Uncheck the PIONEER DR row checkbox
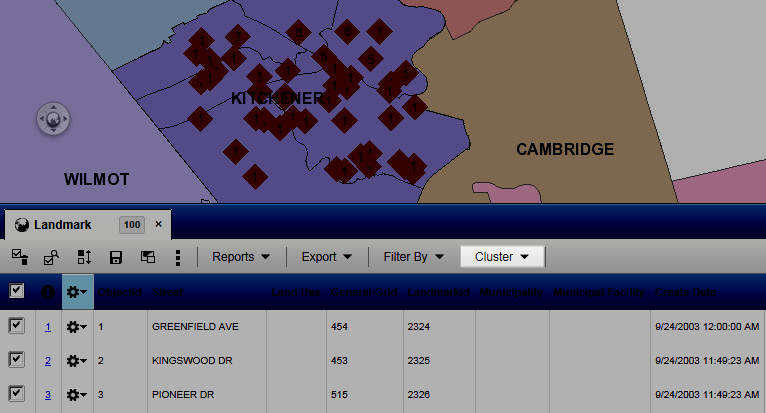766x413 pixels. [x=16, y=394]
